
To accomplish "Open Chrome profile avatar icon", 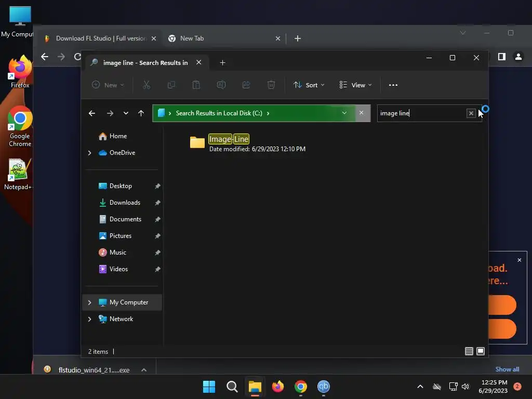I will [518, 57].
